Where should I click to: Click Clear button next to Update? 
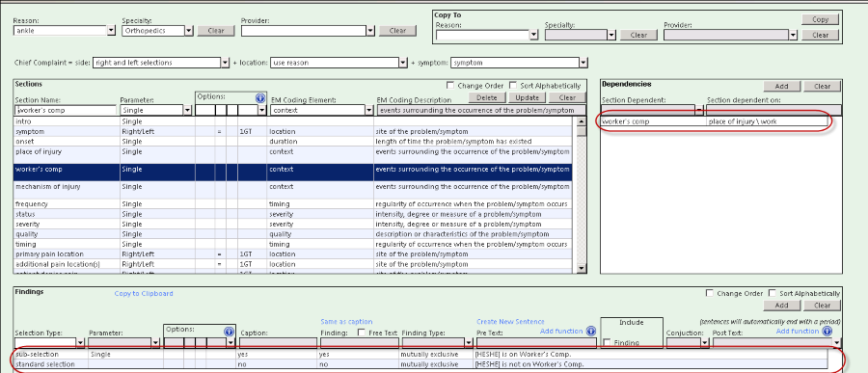(x=567, y=98)
